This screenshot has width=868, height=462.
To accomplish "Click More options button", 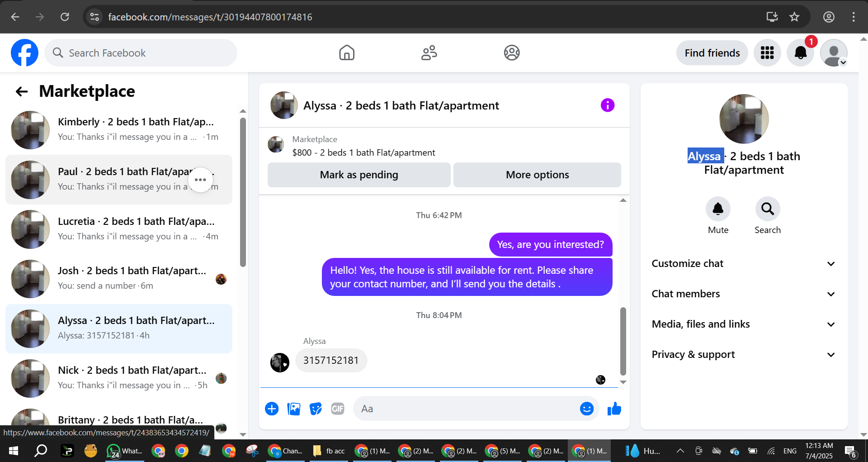I will (537, 175).
